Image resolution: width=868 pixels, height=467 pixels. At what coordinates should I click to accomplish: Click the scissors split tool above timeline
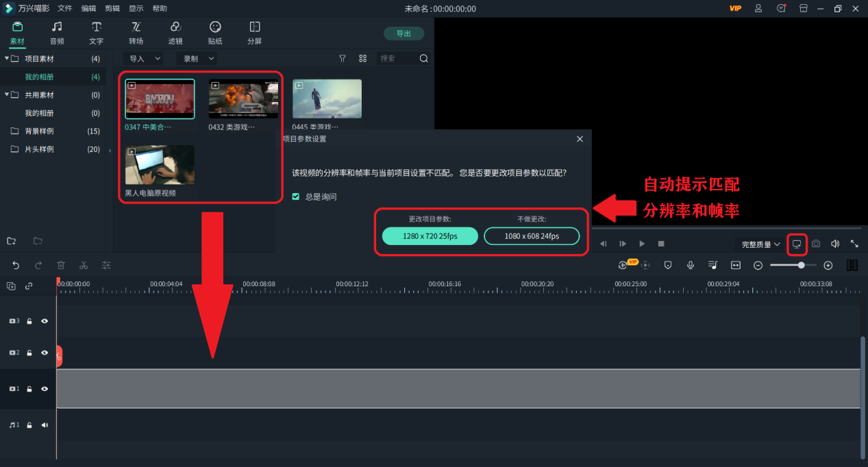coord(84,265)
